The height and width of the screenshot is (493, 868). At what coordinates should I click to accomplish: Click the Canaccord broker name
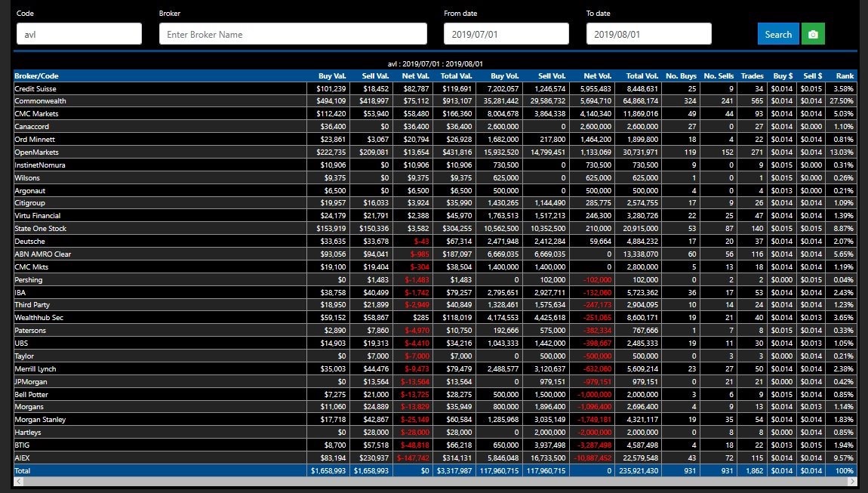pos(32,127)
